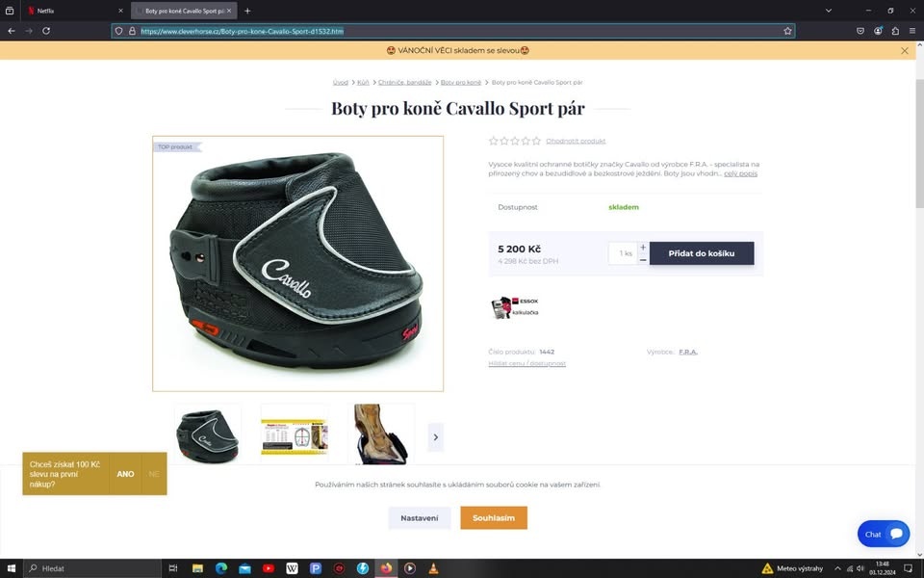This screenshot has height=578, width=924.
Task: Click the quantity field showing 1 ks
Action: 623,253
